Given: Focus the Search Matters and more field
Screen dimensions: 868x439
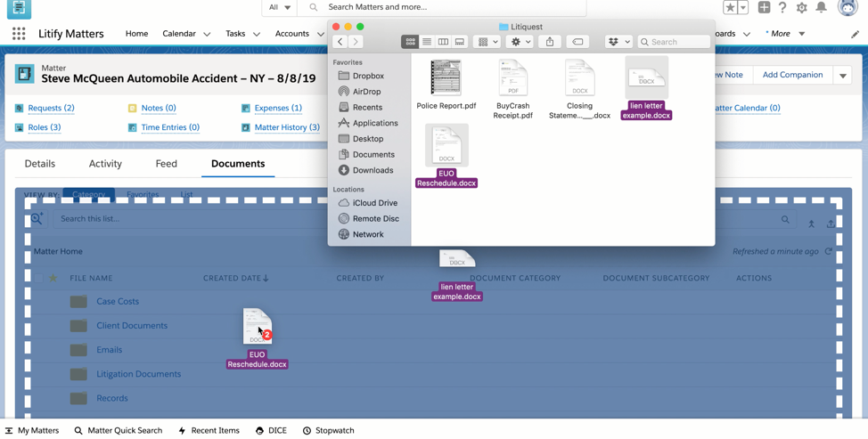Looking at the screenshot, I should pos(441,7).
